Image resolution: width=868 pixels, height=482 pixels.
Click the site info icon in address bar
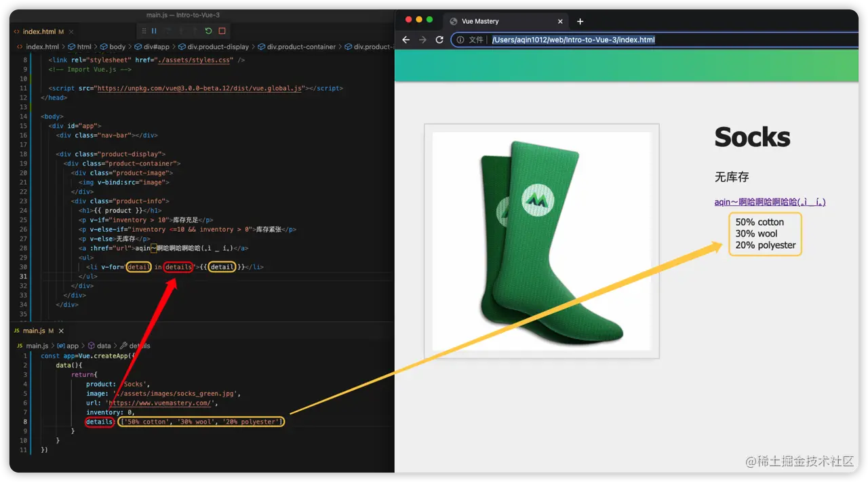tap(460, 40)
